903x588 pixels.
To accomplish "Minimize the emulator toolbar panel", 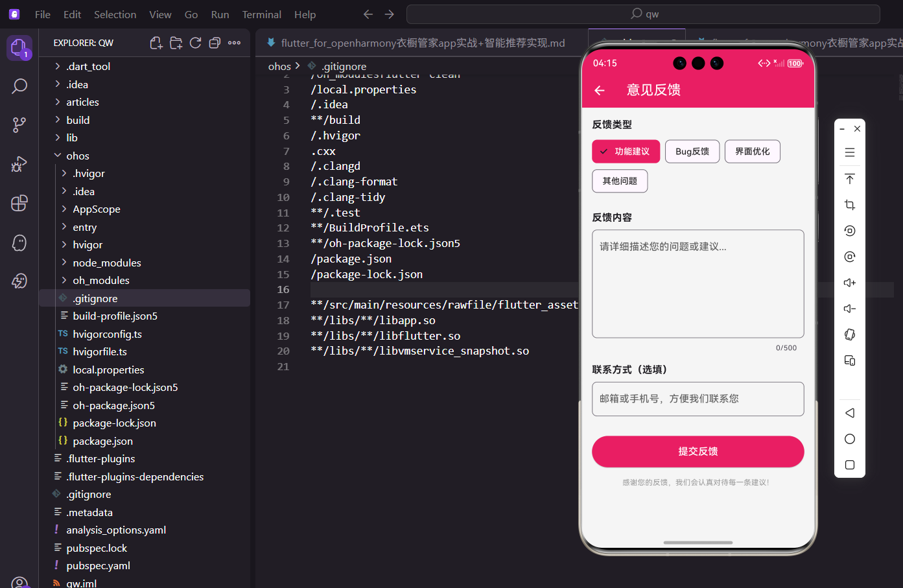I will [842, 129].
